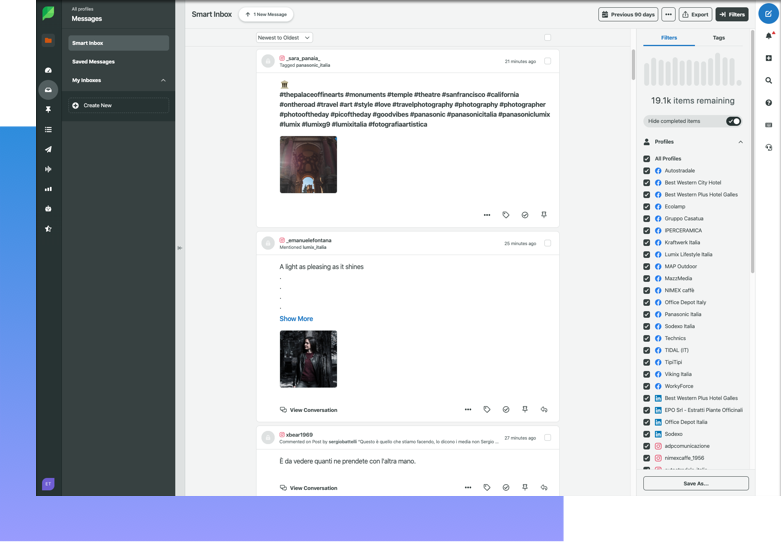Open the _sara_panaia_ post image thumbnail
This screenshot has height=542, width=781.
pos(308,165)
